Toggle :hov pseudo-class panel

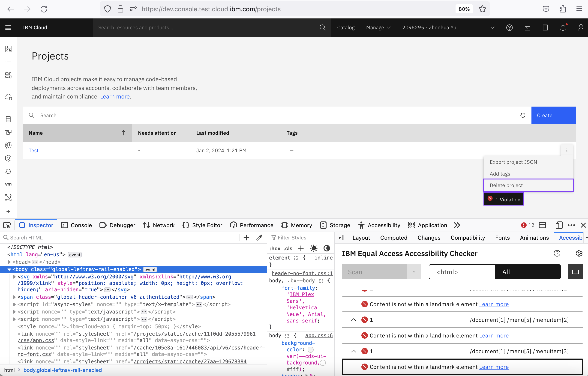click(275, 248)
